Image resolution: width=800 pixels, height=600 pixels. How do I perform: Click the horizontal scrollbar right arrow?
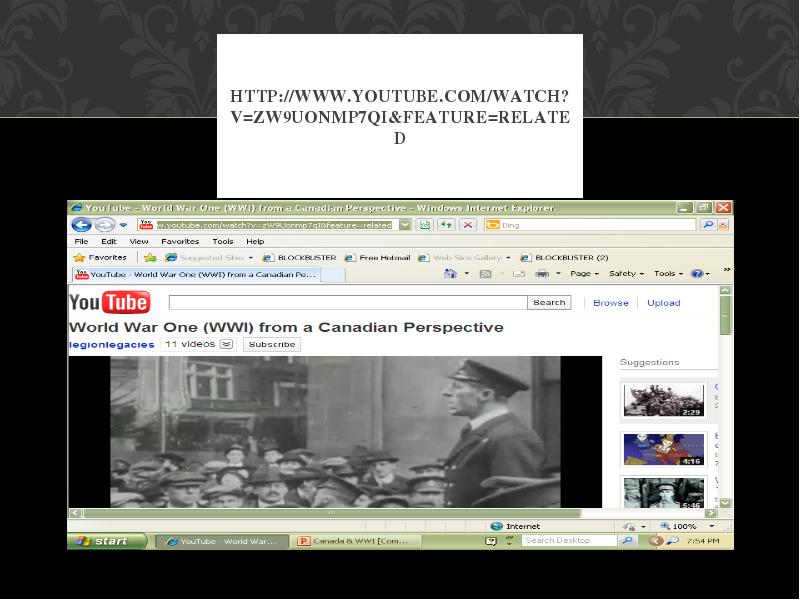pos(711,513)
